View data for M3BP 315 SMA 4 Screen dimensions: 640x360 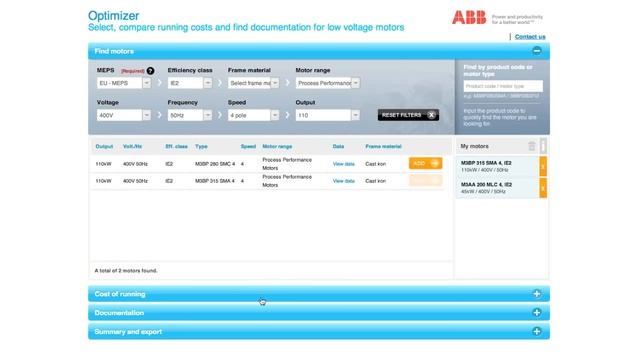[x=343, y=181]
